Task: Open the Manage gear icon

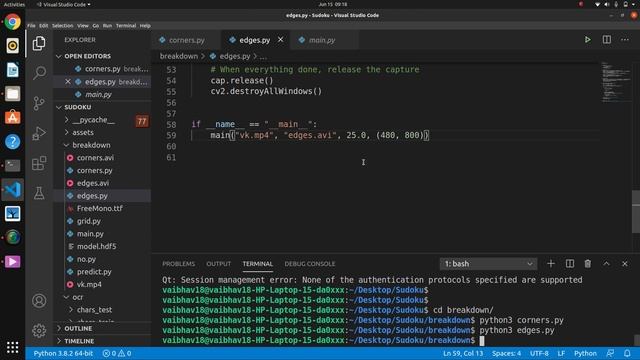Action: 39,330
